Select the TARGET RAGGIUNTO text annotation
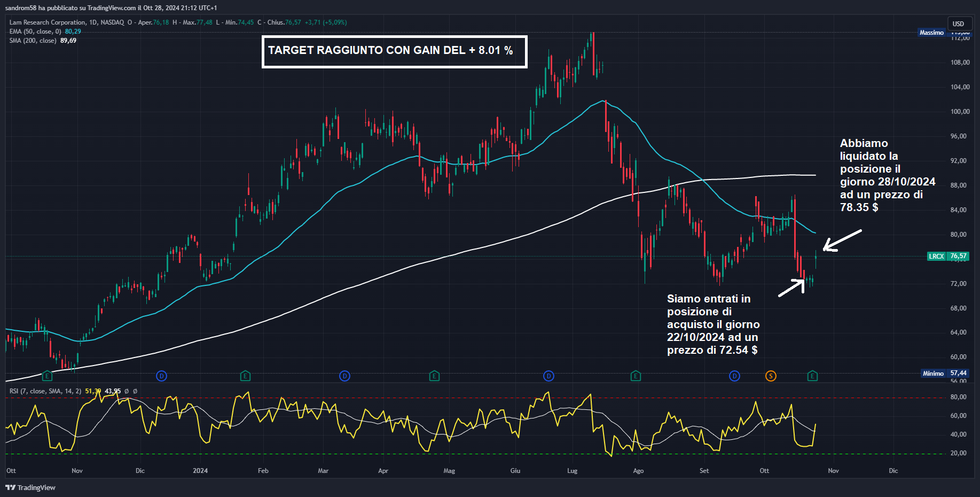 pyautogui.click(x=394, y=51)
